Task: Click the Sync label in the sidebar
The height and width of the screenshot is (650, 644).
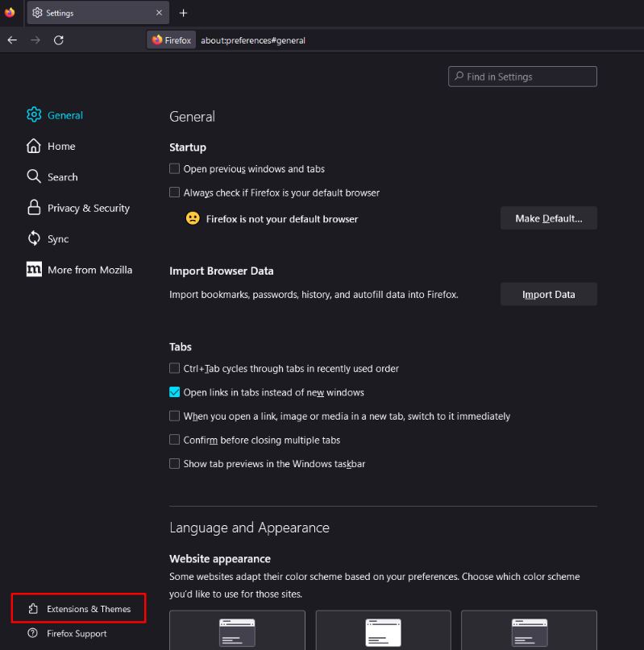Action: (x=58, y=239)
